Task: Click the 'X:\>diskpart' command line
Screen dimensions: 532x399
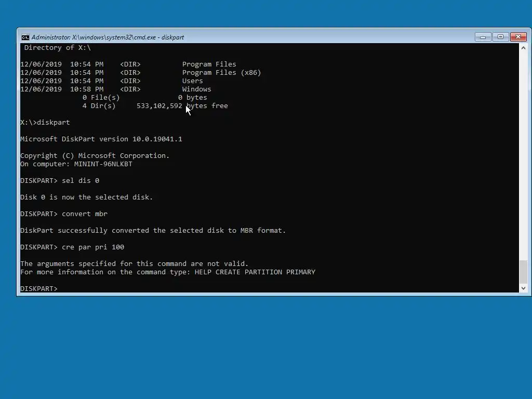Action: [45, 123]
